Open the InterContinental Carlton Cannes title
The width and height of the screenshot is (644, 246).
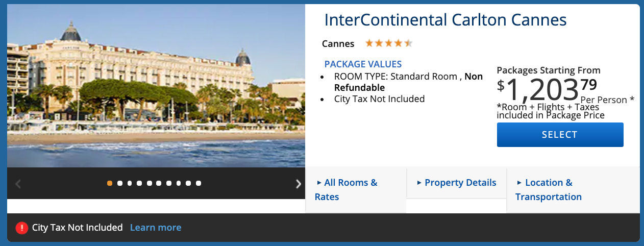[x=445, y=20]
